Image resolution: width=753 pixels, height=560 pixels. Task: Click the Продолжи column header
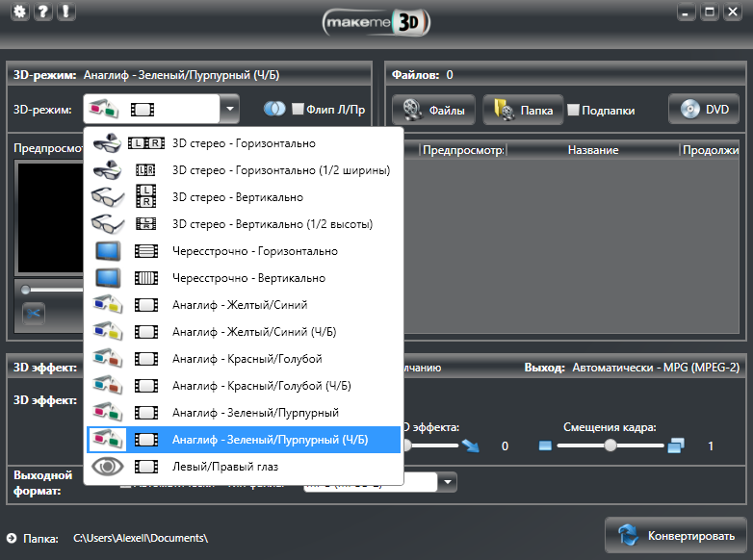pyautogui.click(x=711, y=150)
